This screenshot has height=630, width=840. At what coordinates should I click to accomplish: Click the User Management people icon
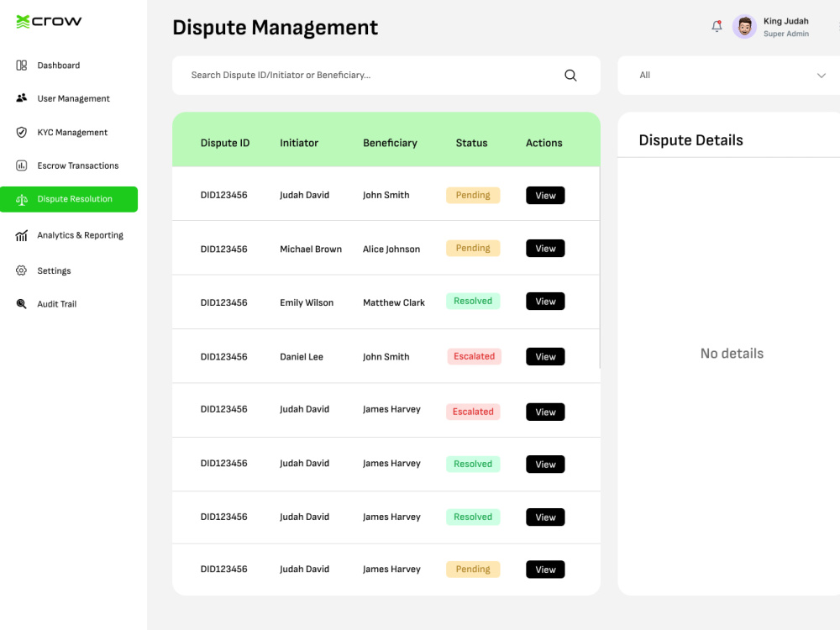tap(22, 98)
